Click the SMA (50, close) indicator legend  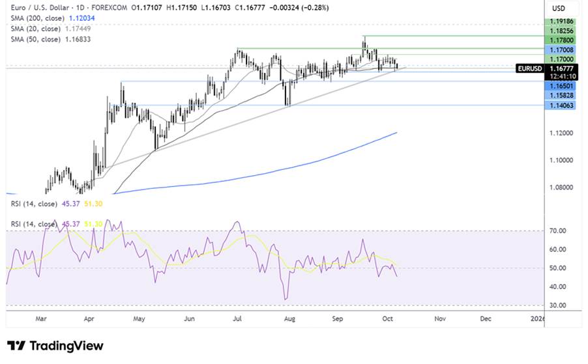pos(35,40)
